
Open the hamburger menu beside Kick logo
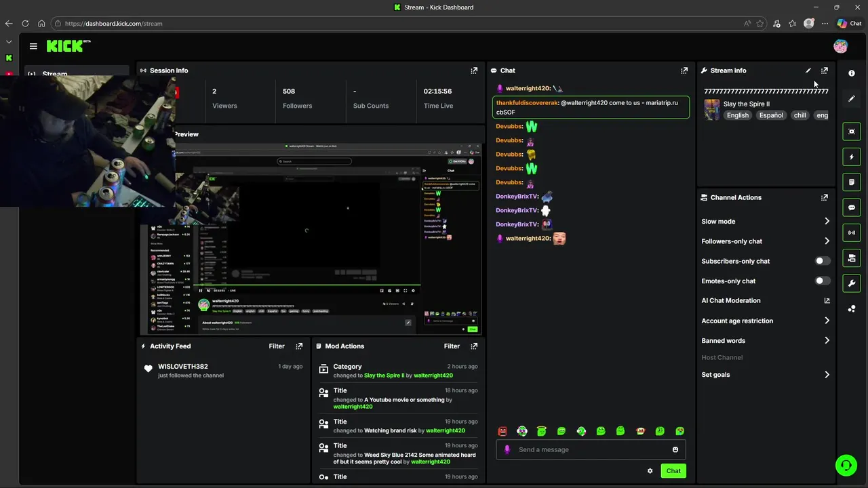(33, 46)
